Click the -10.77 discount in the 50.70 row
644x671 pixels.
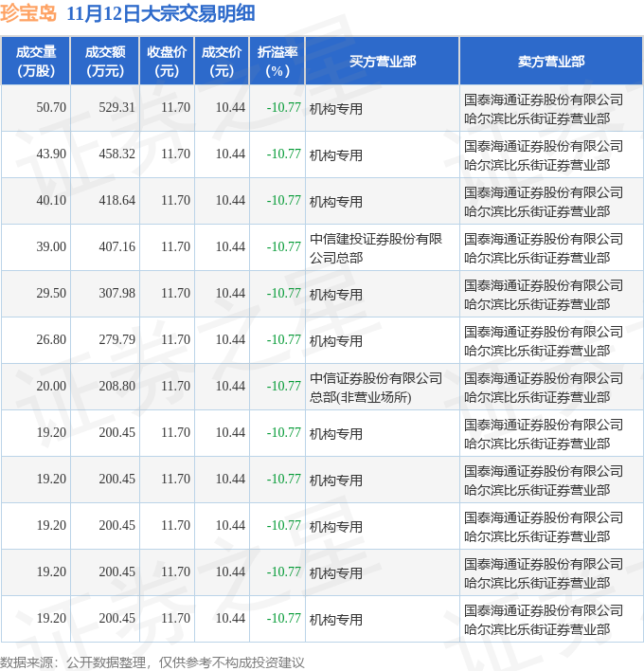click(x=283, y=108)
